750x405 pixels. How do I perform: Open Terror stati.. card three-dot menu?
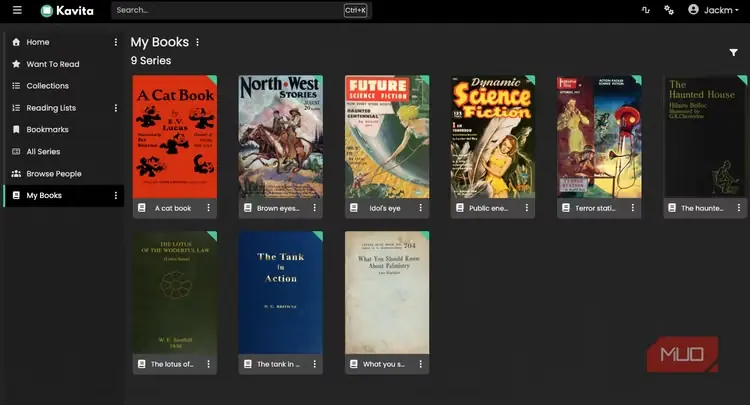click(633, 208)
